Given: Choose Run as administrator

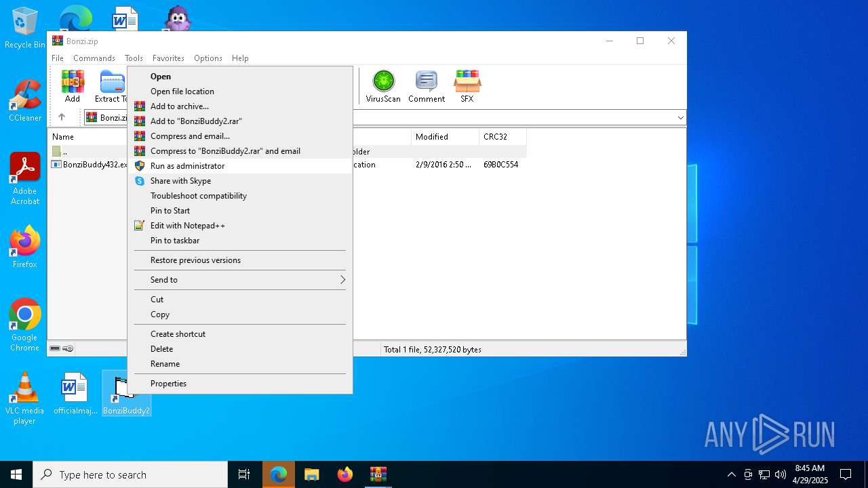Looking at the screenshot, I should 240,166.
